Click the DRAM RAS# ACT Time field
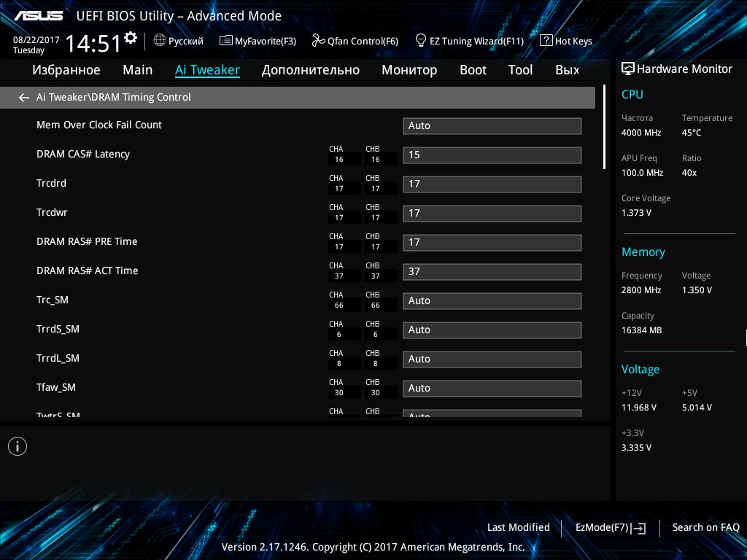The image size is (747, 560). [492, 272]
